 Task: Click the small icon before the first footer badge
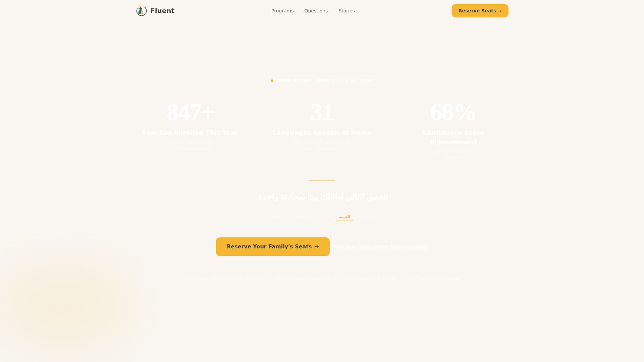coord(186,278)
